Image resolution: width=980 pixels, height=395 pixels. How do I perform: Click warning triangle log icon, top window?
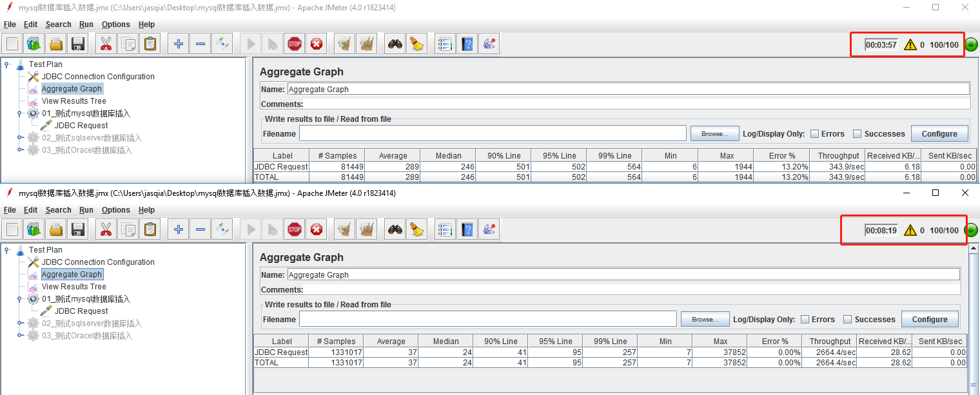(x=910, y=44)
